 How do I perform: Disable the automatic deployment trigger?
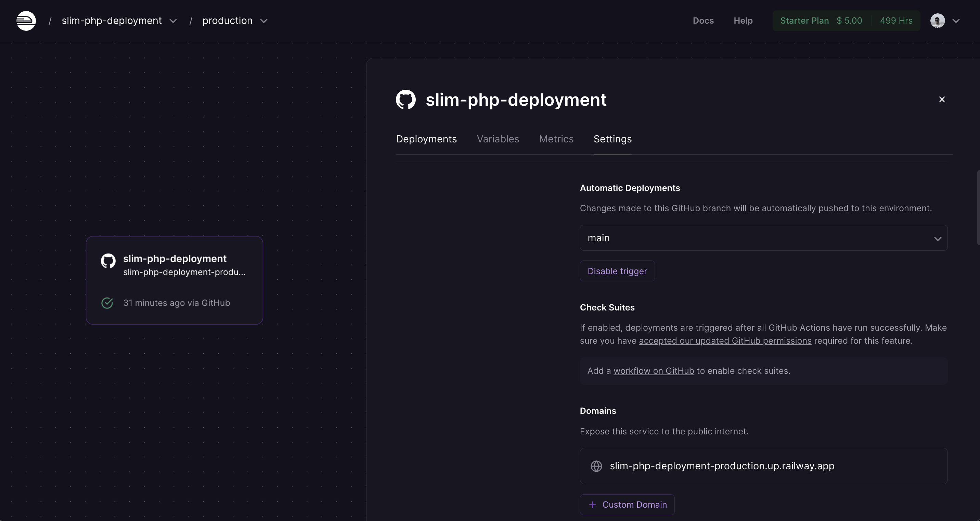tap(617, 271)
